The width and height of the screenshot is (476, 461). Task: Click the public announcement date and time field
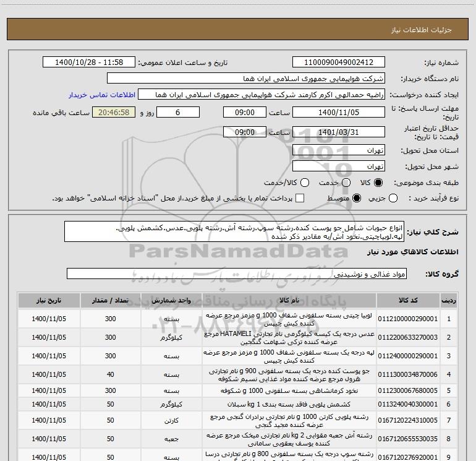coord(91,62)
